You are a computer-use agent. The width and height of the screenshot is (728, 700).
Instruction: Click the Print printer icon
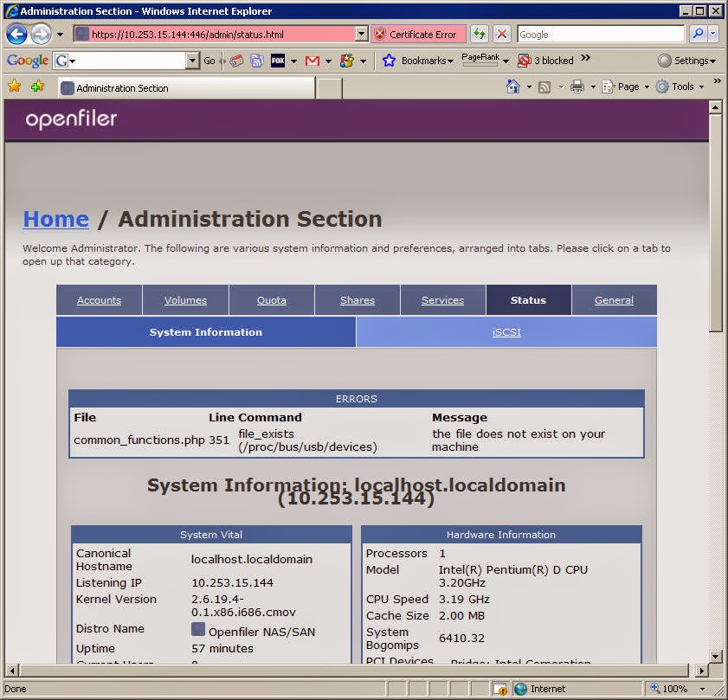coord(577,87)
